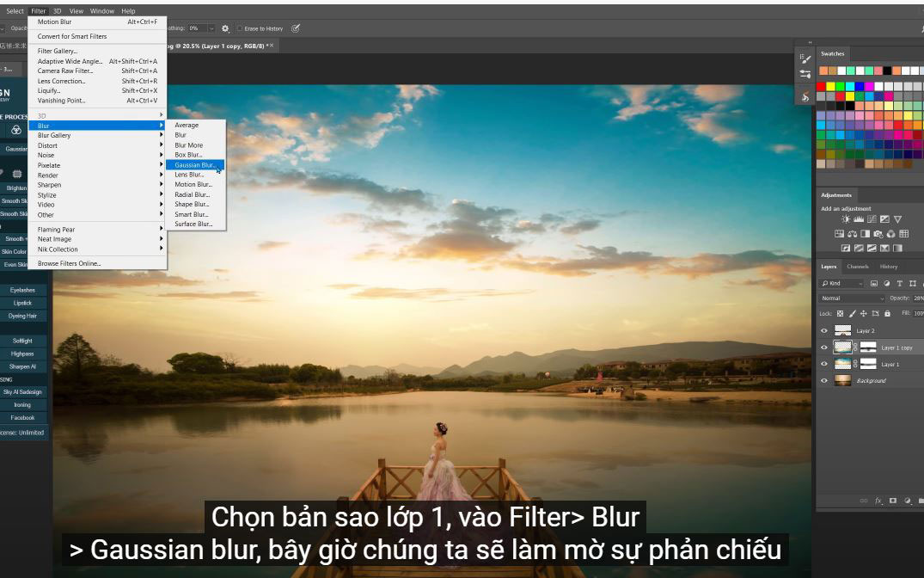
Task: Add a Color Lookup adjustment
Action: coord(903,234)
